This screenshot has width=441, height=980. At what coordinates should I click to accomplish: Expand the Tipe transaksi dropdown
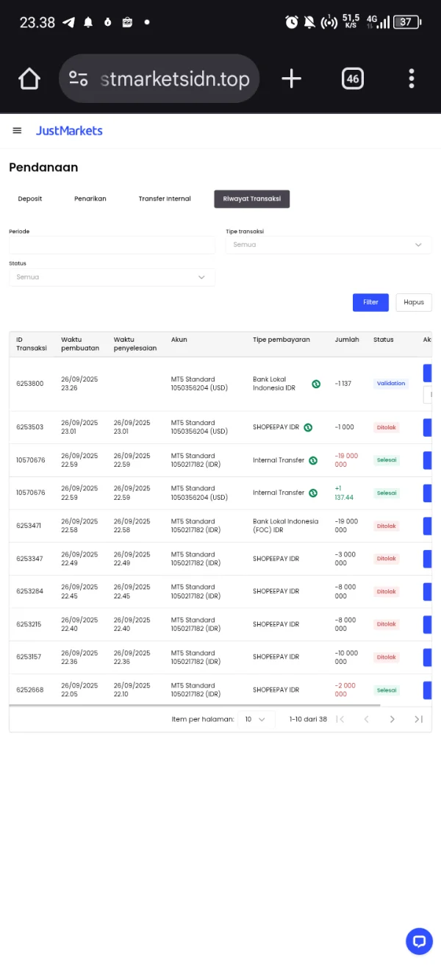pyautogui.click(x=329, y=245)
